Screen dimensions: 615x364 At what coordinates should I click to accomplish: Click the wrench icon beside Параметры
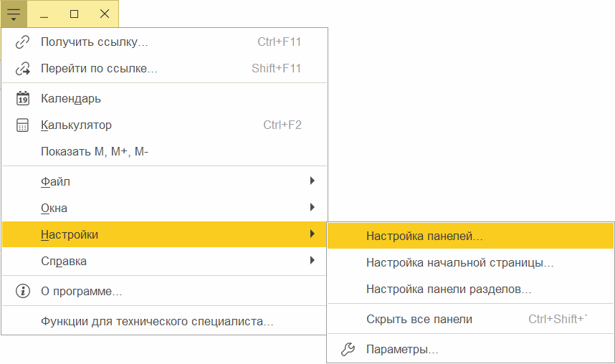pyautogui.click(x=348, y=349)
